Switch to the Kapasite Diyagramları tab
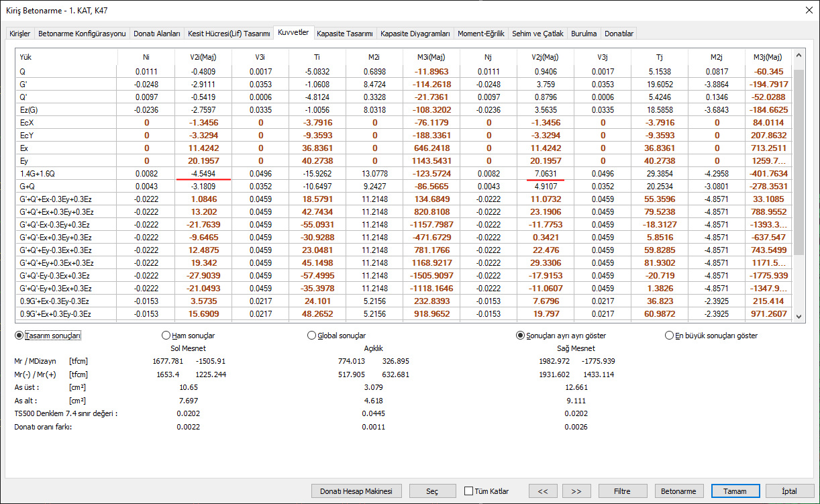Screen dimensions: 820x504 pyautogui.click(x=415, y=34)
